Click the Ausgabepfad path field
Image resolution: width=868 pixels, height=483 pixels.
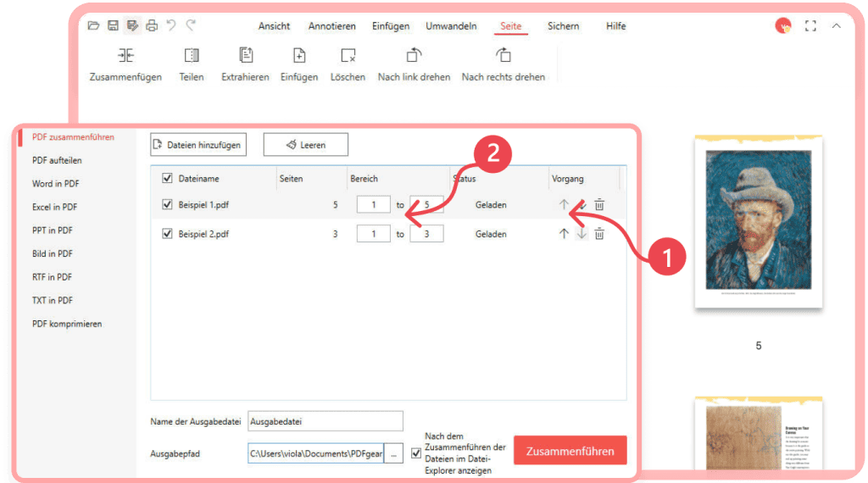point(315,453)
